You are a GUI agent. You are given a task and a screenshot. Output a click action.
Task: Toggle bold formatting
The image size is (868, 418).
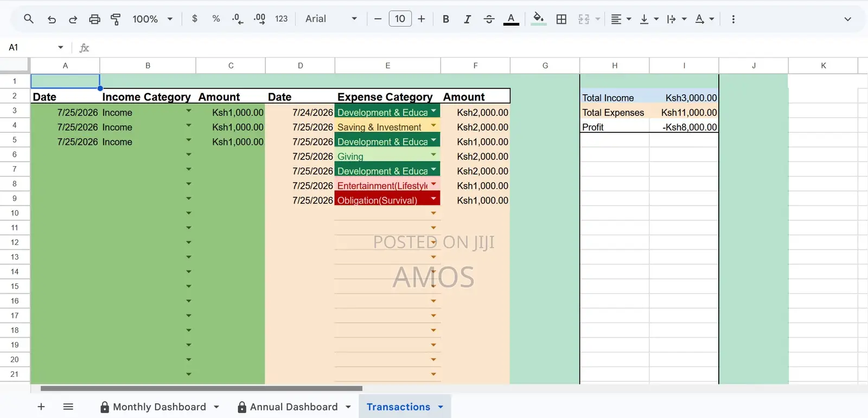[x=446, y=19]
